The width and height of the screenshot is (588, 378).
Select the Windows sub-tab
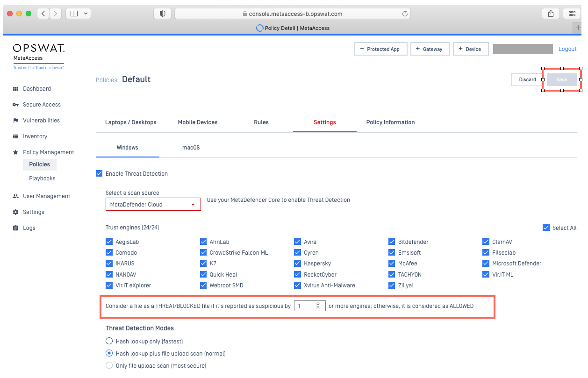128,148
